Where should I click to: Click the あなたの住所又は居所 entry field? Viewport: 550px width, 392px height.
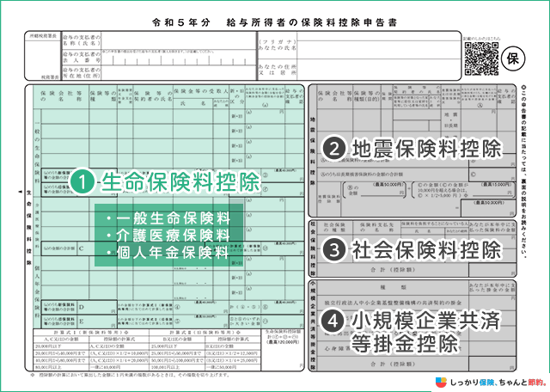[x=378, y=69]
